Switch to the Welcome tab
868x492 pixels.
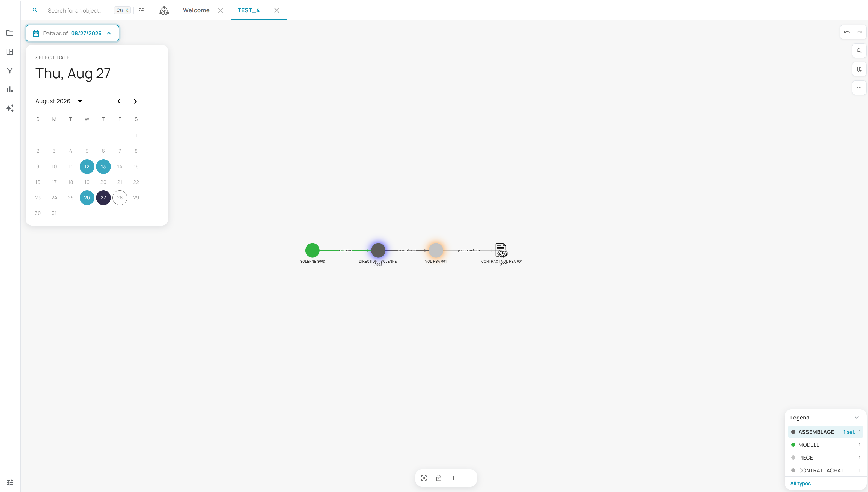(x=196, y=10)
